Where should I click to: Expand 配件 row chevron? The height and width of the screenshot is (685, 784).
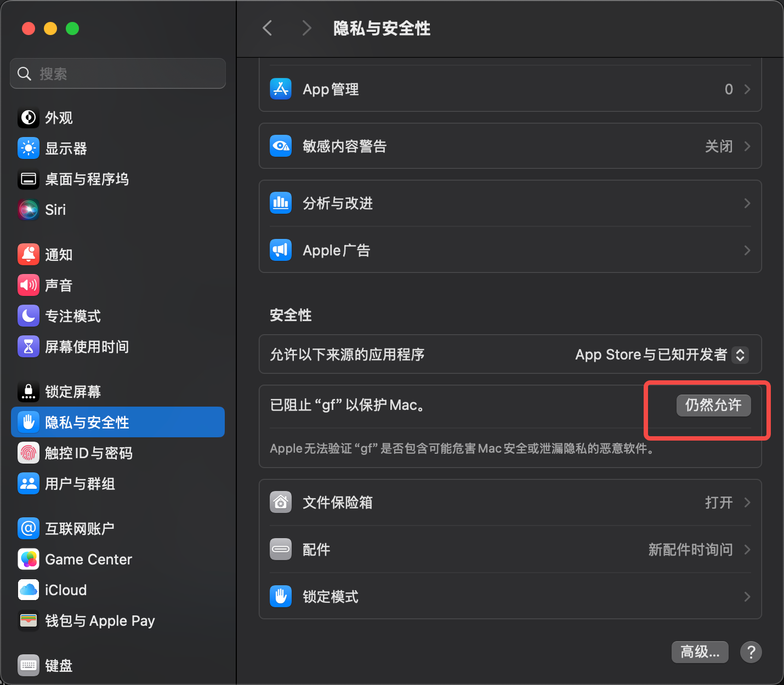tap(747, 550)
